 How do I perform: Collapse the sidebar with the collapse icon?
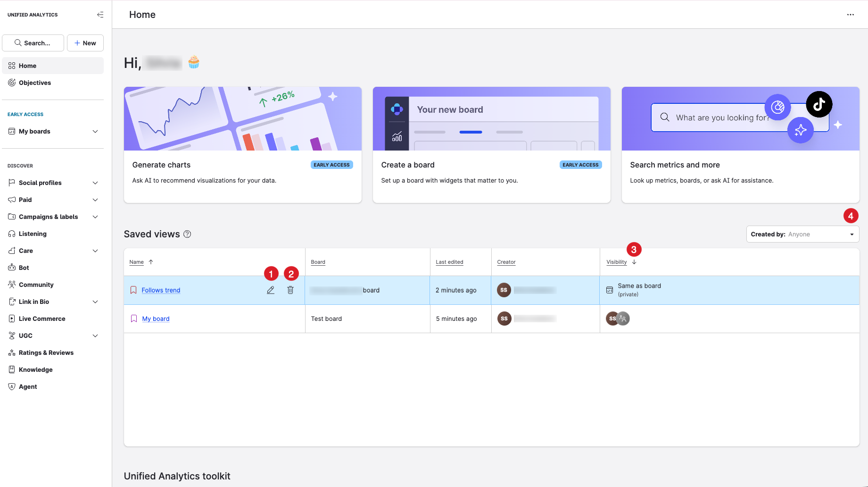click(100, 15)
